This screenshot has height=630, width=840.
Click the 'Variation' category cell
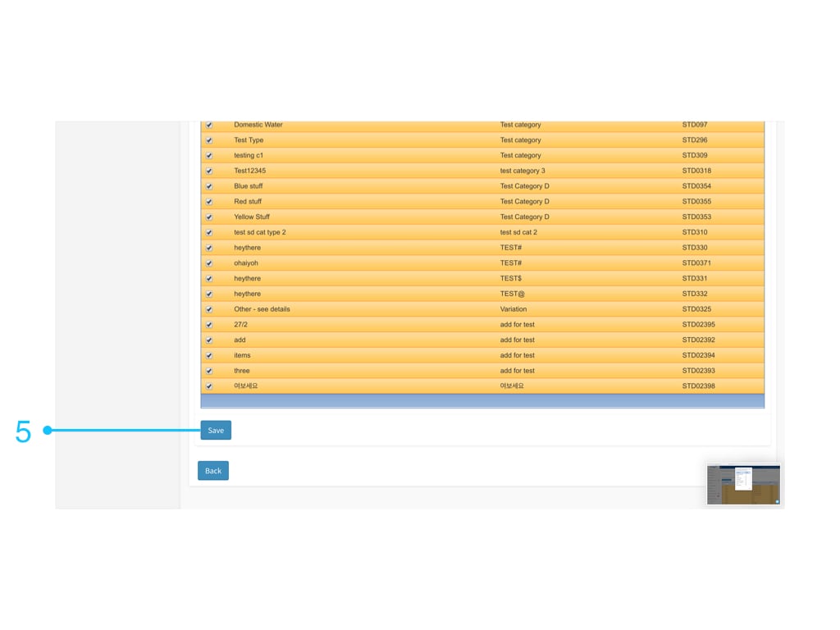[x=514, y=309]
